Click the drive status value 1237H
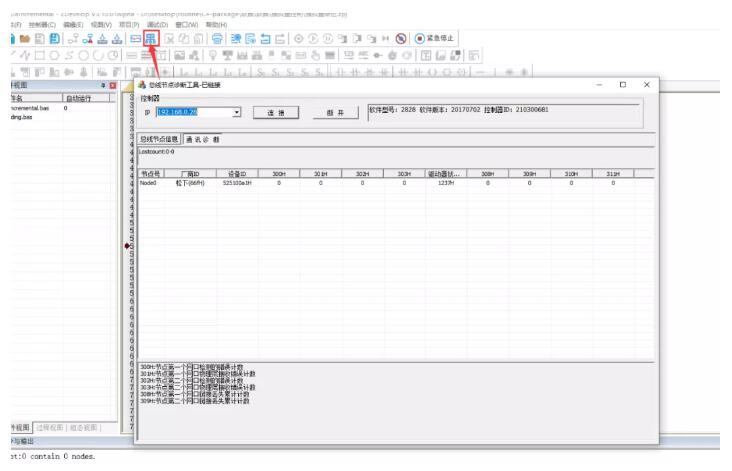This screenshot has width=732, height=471. point(446,183)
